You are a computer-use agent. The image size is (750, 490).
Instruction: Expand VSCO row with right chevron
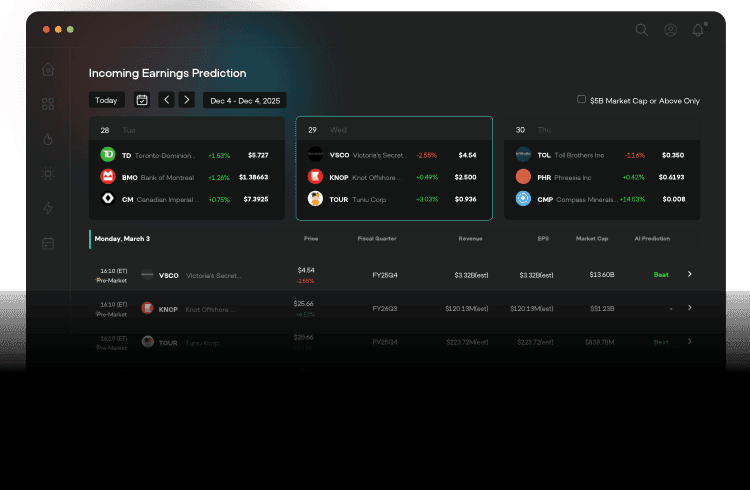689,274
